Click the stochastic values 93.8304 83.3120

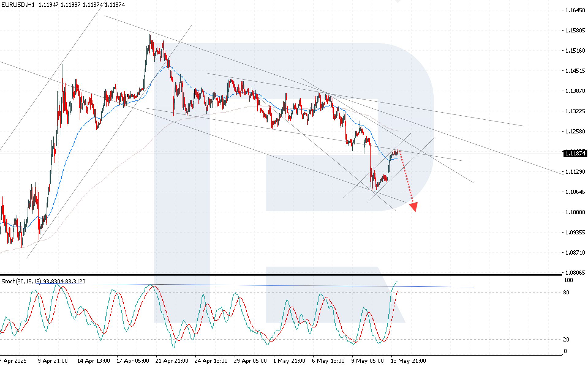coord(65,281)
